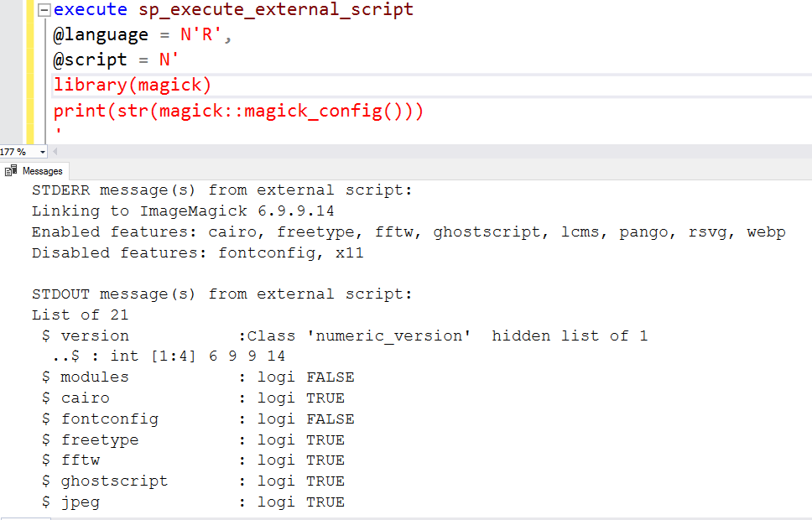Click the sp_execute_external_script procedure name

tap(275, 10)
